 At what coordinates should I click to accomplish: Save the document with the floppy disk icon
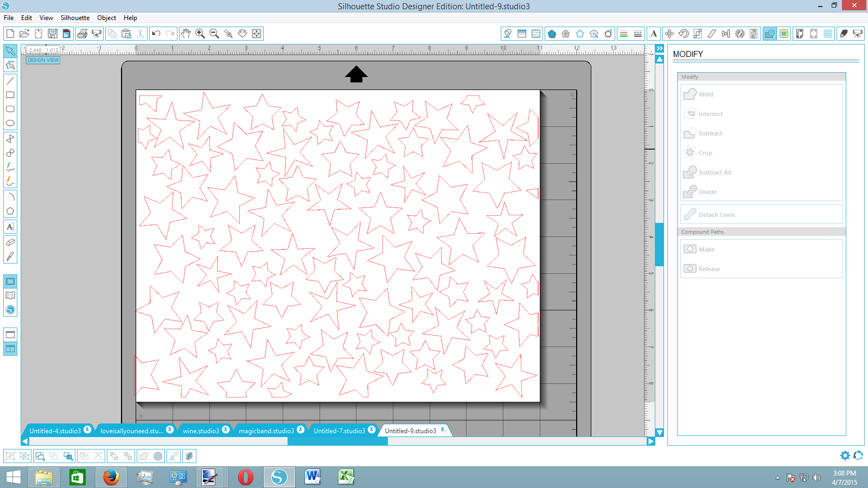53,34
